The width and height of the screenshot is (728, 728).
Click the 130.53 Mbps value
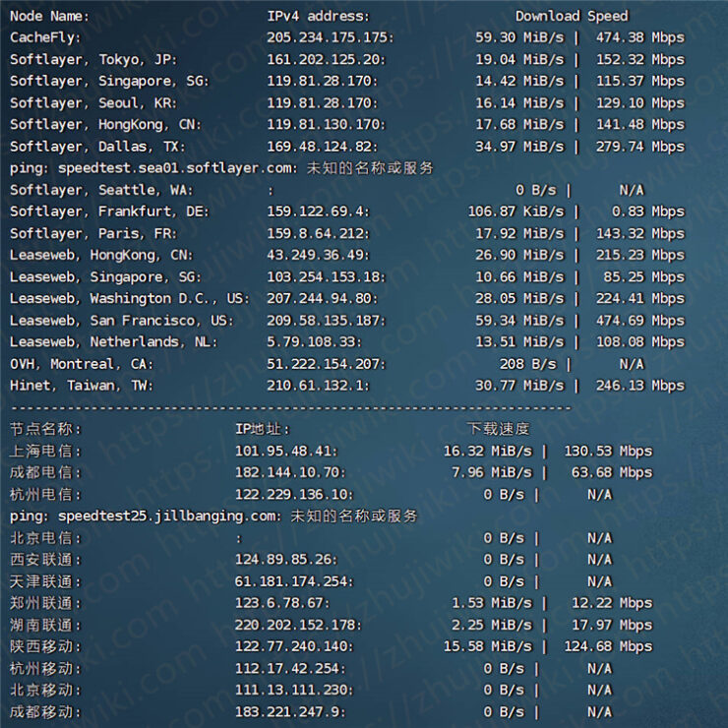(x=608, y=452)
